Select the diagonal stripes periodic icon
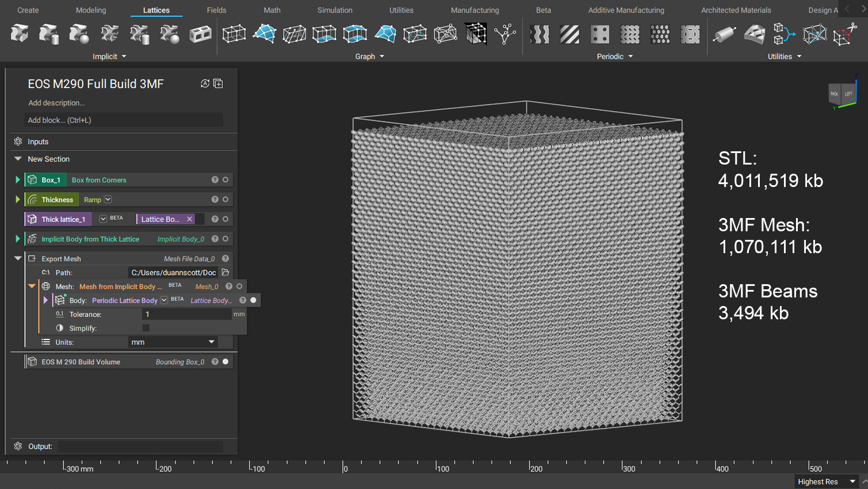This screenshot has height=489, width=868. coord(570,35)
